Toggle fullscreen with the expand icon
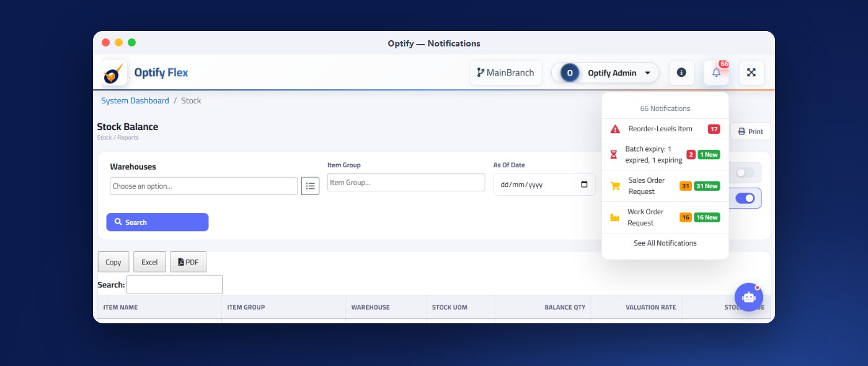Screen dimensions: 868x366 click(751, 72)
